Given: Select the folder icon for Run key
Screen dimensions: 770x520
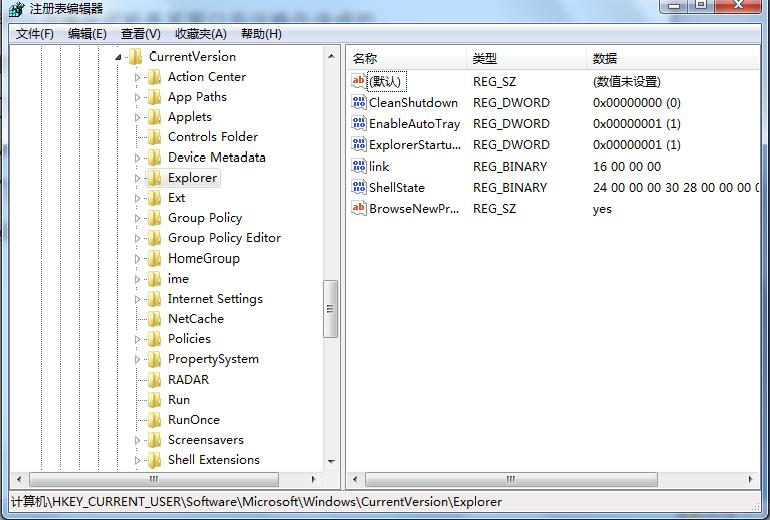Looking at the screenshot, I should 154,400.
